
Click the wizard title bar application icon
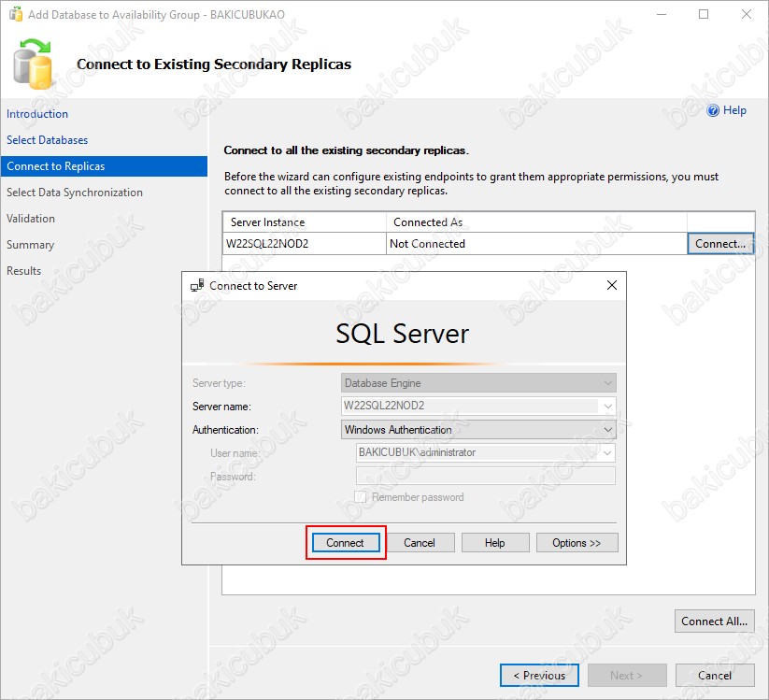click(16, 14)
